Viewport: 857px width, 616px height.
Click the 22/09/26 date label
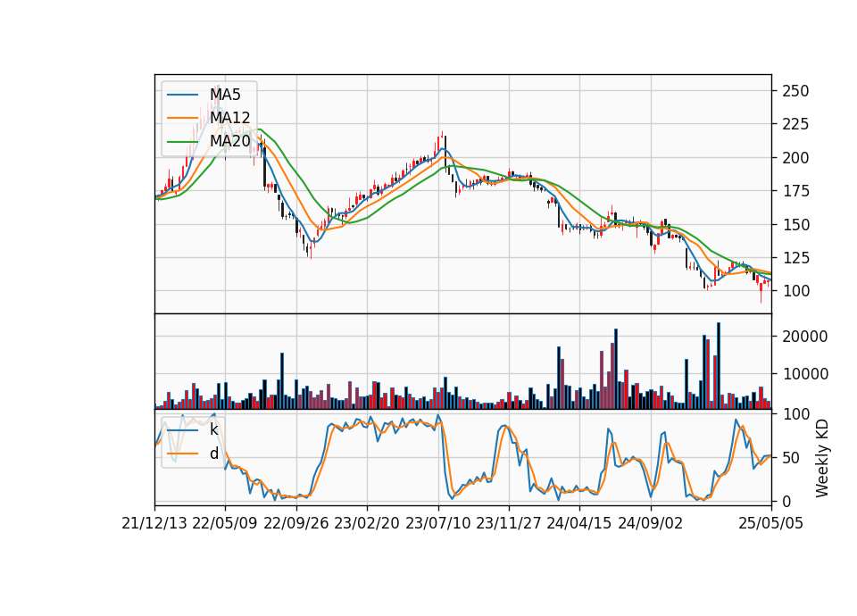tap(296, 523)
